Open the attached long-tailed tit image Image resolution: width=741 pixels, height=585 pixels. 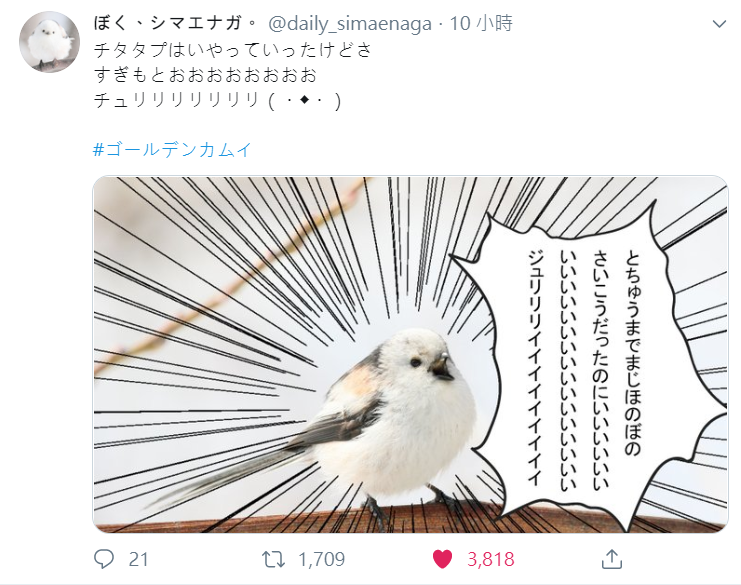[410, 354]
